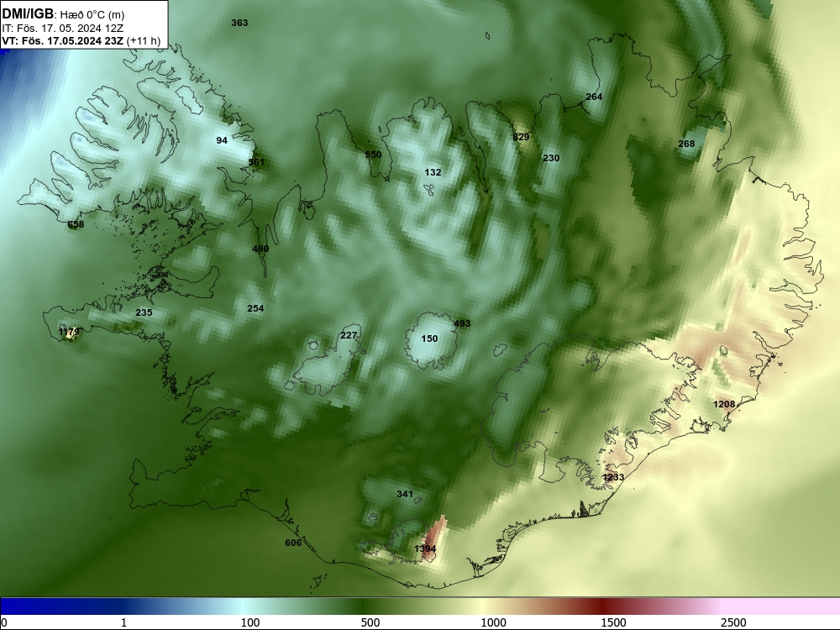Screen dimensions: 840x630
Task: Click the 230 value label
Action: point(551,158)
